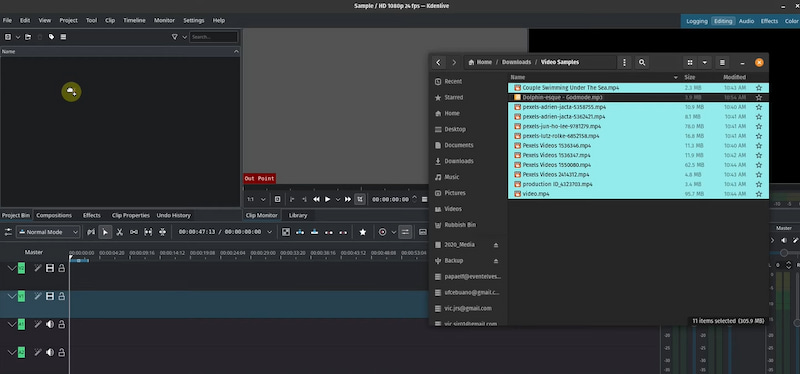This screenshot has width=800, height=374.
Task: Play the clip in clip monitor
Action: pos(328,200)
